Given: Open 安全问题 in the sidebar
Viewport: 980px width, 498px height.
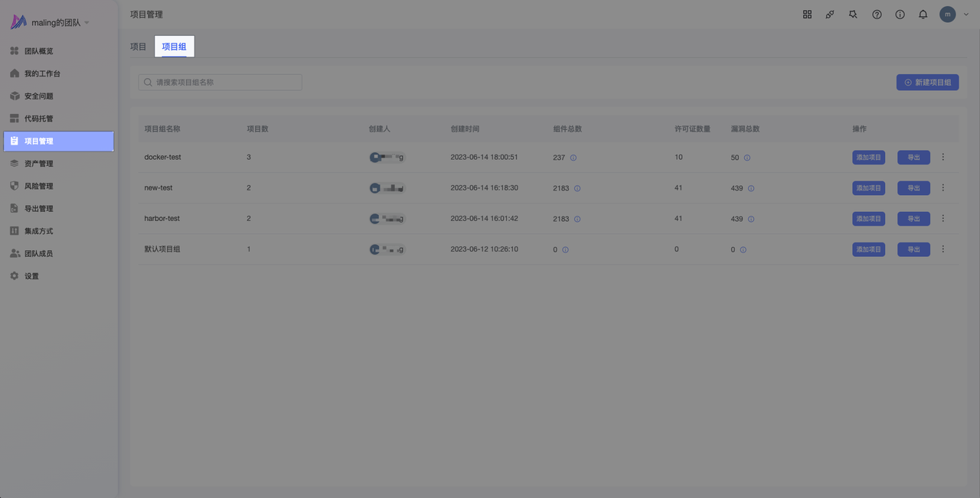Looking at the screenshot, I should click(x=38, y=96).
